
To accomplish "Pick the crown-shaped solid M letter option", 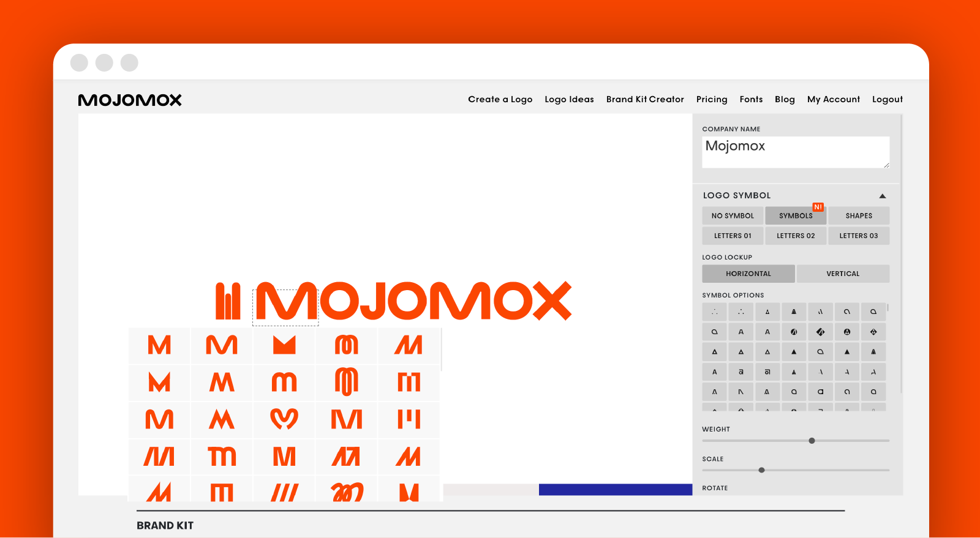I will click(x=284, y=345).
